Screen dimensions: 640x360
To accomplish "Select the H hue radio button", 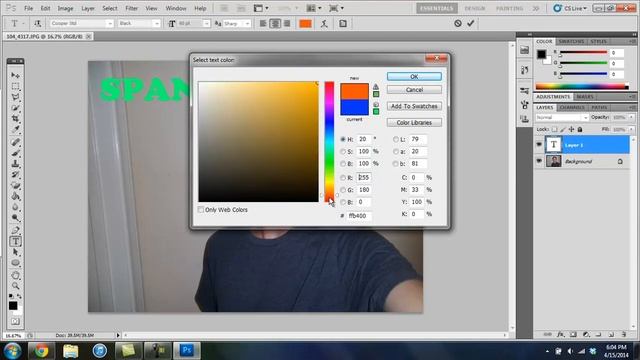I will tap(343, 139).
